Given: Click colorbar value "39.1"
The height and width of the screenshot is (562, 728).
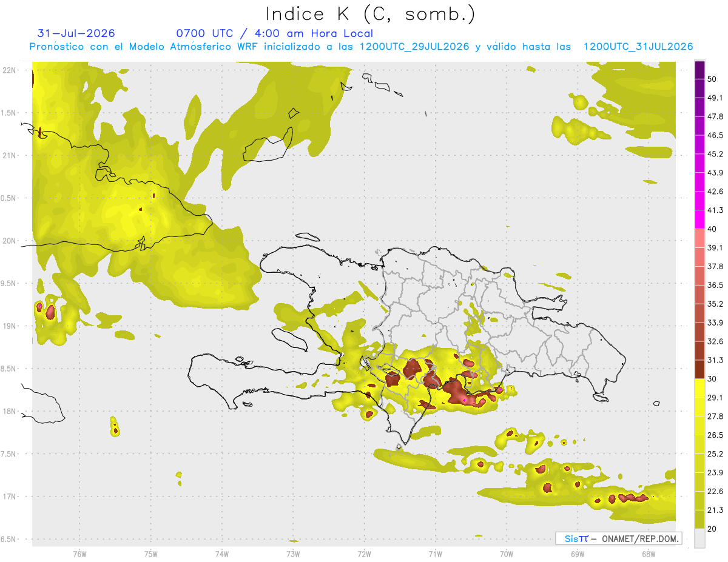Looking at the screenshot, I should [716, 247].
